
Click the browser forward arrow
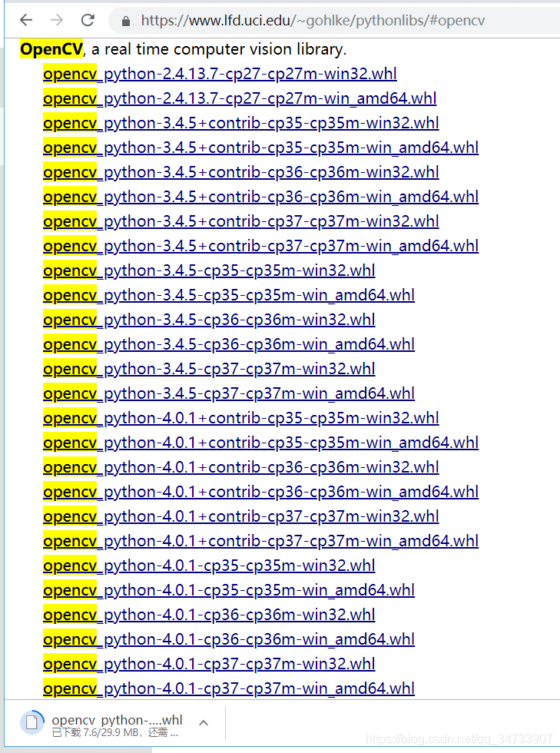57,20
